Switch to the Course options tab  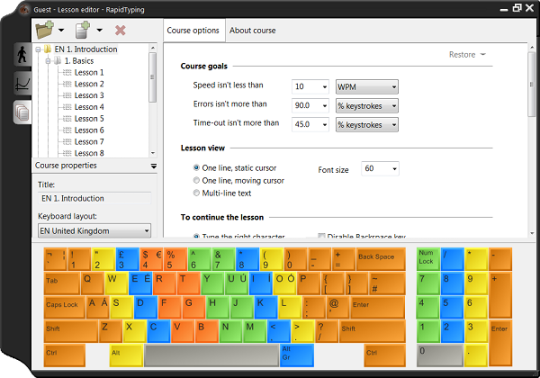pos(193,30)
